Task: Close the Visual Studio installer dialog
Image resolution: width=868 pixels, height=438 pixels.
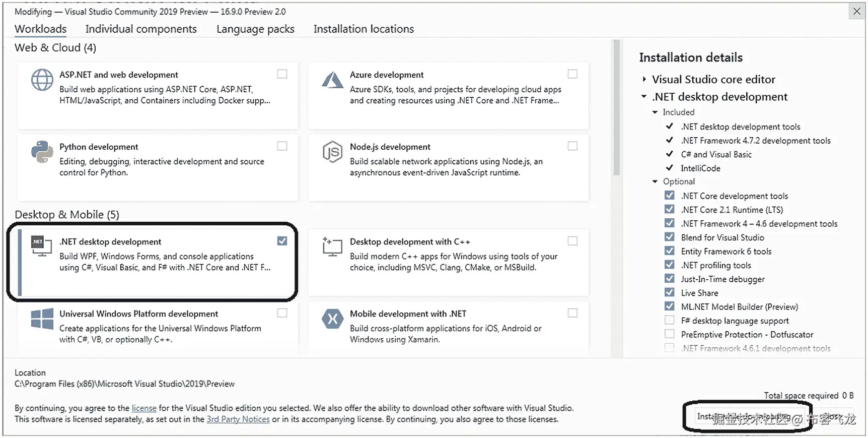Action: coord(856,11)
